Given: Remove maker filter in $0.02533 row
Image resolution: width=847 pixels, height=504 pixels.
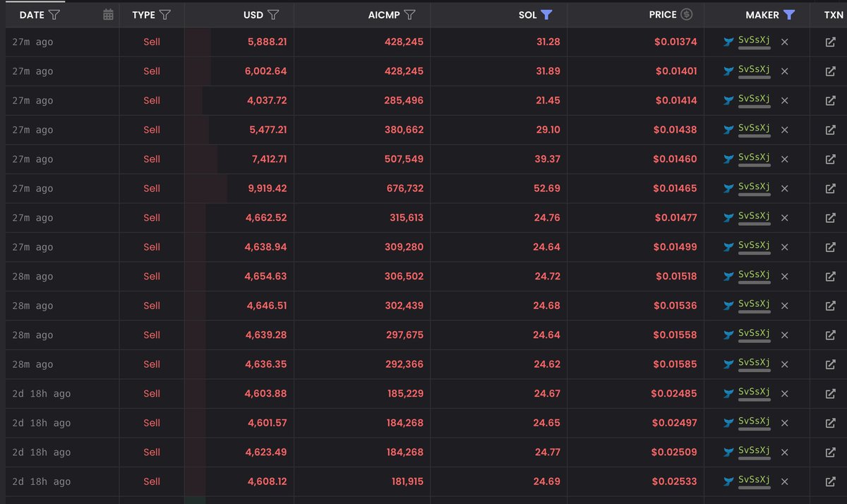Looking at the screenshot, I should [x=784, y=481].
